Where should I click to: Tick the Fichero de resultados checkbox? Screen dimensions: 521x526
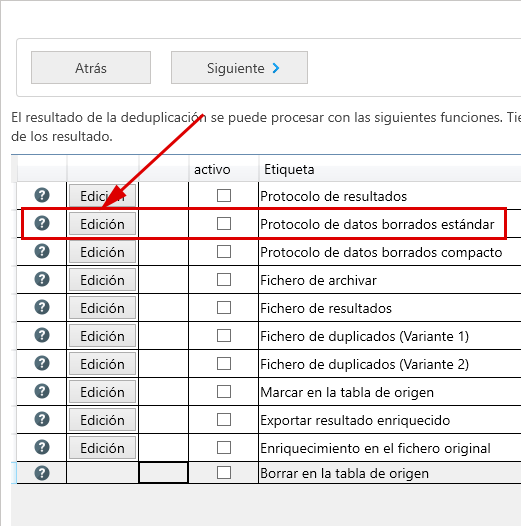coord(224,308)
